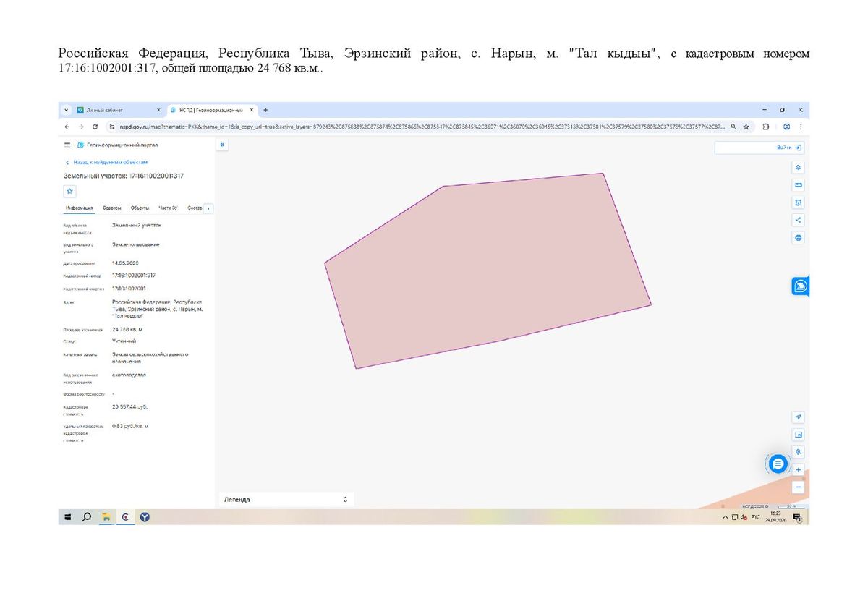Open the round chat message bubble
Viewport: 868px width, 614px height.
(778, 464)
